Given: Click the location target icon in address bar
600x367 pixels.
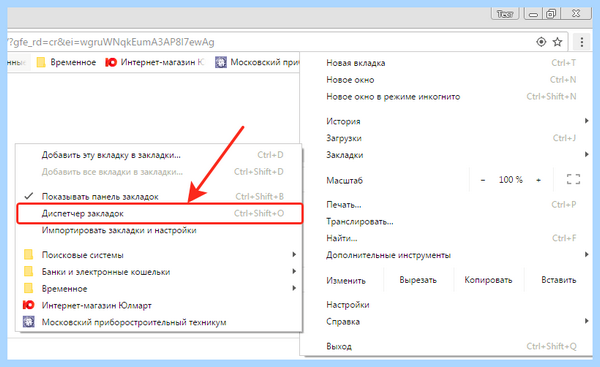Looking at the screenshot, I should click(x=541, y=42).
